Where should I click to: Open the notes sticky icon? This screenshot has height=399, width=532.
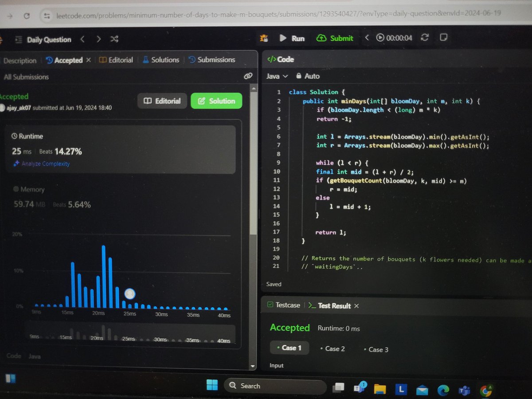click(x=443, y=37)
